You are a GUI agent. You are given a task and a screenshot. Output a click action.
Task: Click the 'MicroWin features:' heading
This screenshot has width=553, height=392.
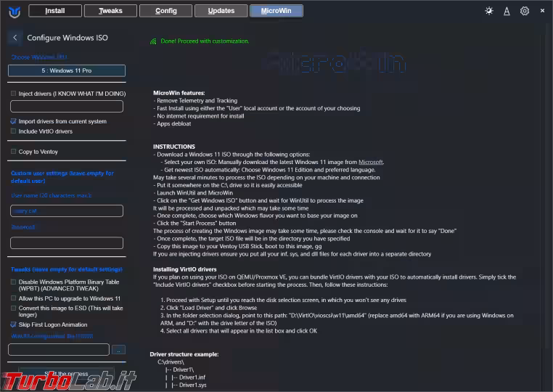click(x=179, y=93)
